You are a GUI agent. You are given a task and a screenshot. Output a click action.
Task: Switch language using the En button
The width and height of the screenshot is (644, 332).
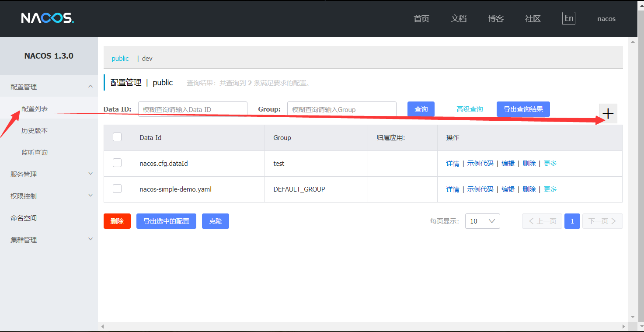pyautogui.click(x=568, y=18)
